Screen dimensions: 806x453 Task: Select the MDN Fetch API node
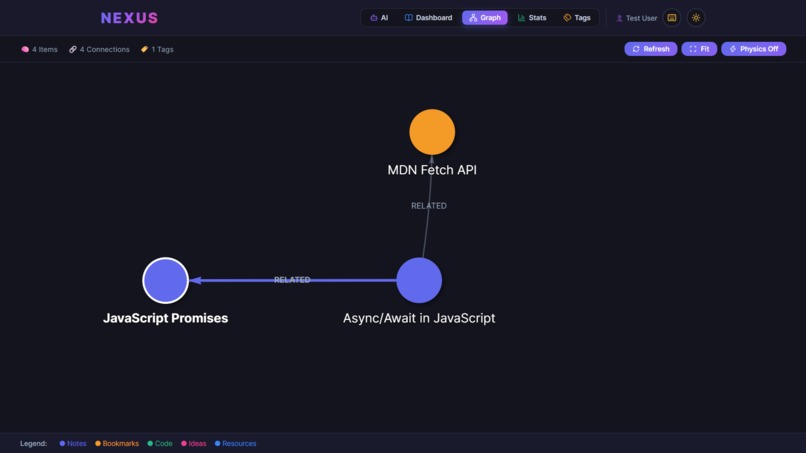coord(432,132)
